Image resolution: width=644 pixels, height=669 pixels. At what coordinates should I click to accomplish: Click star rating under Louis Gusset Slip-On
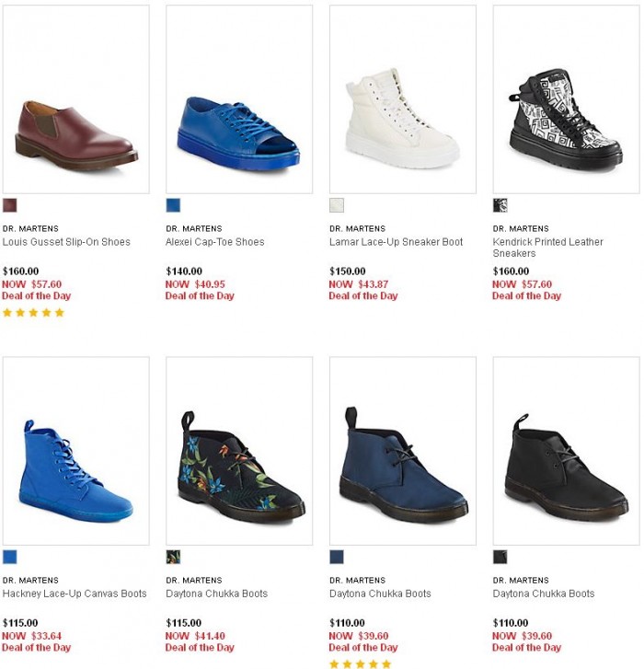pos(34,313)
